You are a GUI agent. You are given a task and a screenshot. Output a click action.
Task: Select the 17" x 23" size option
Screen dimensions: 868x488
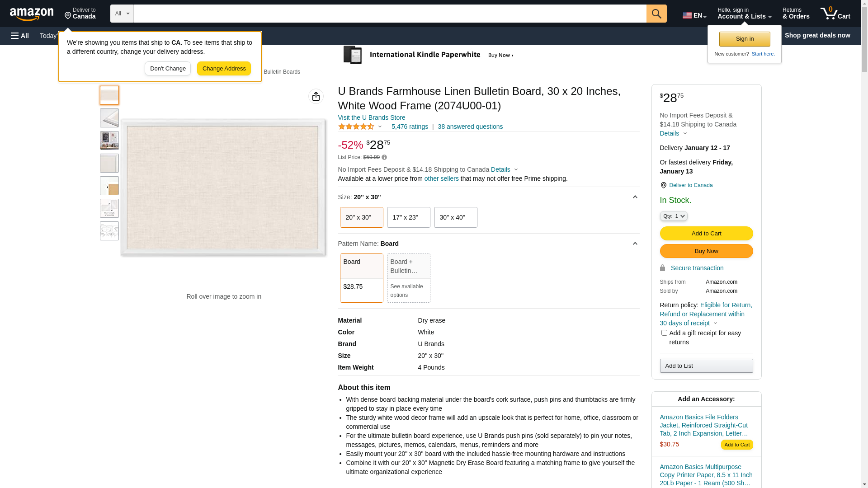click(408, 217)
